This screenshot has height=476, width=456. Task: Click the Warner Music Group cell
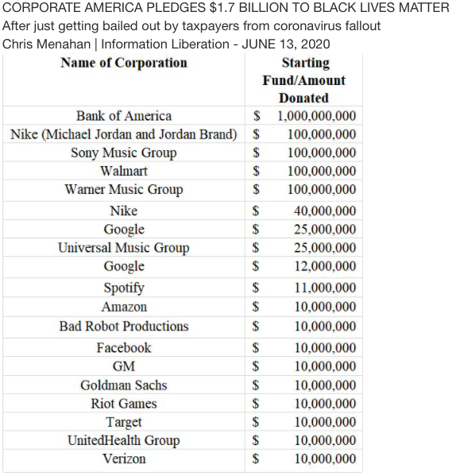(124, 190)
